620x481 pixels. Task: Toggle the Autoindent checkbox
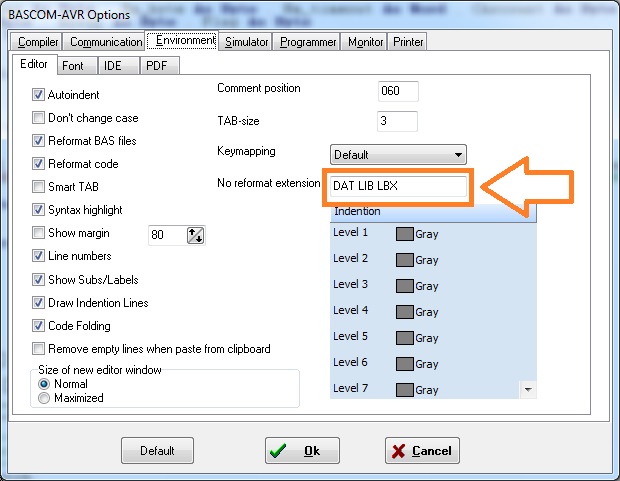(38, 95)
